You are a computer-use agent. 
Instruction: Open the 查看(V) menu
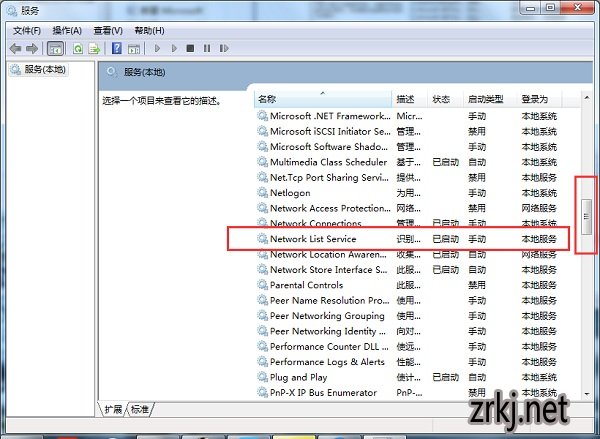pos(108,31)
